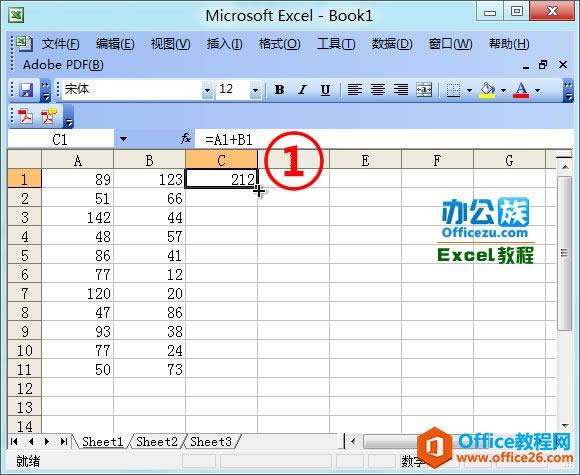
Task: Click the Borders icon
Action: pos(453,90)
